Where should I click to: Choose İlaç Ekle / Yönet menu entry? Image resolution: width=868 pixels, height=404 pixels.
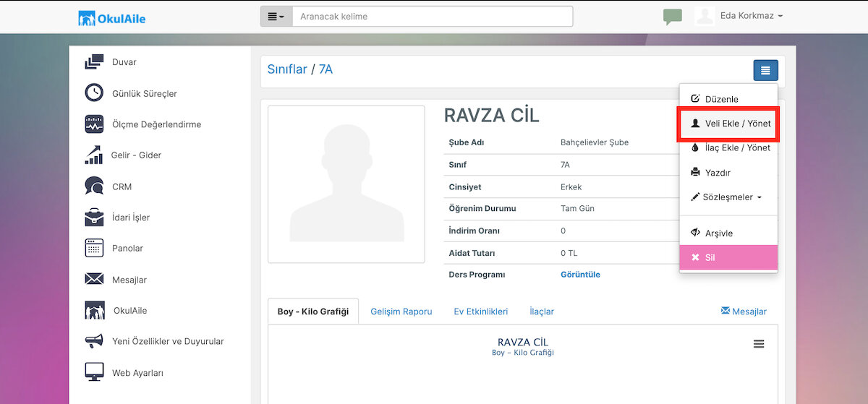(728, 147)
